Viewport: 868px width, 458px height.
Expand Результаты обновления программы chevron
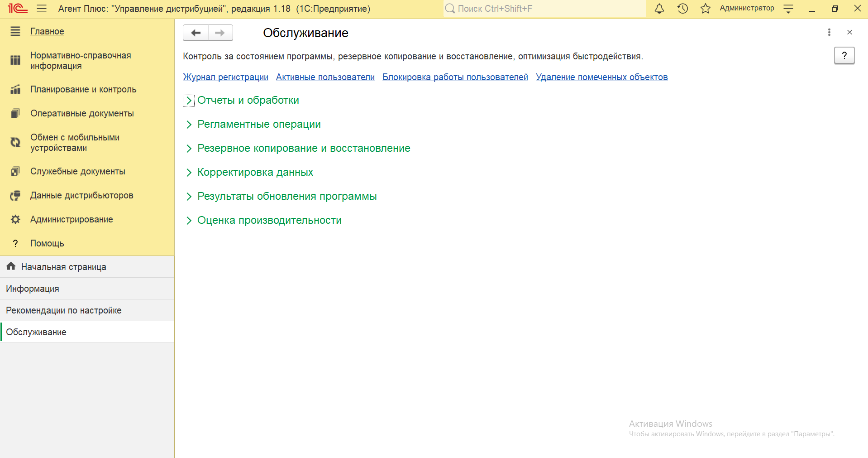[189, 197]
